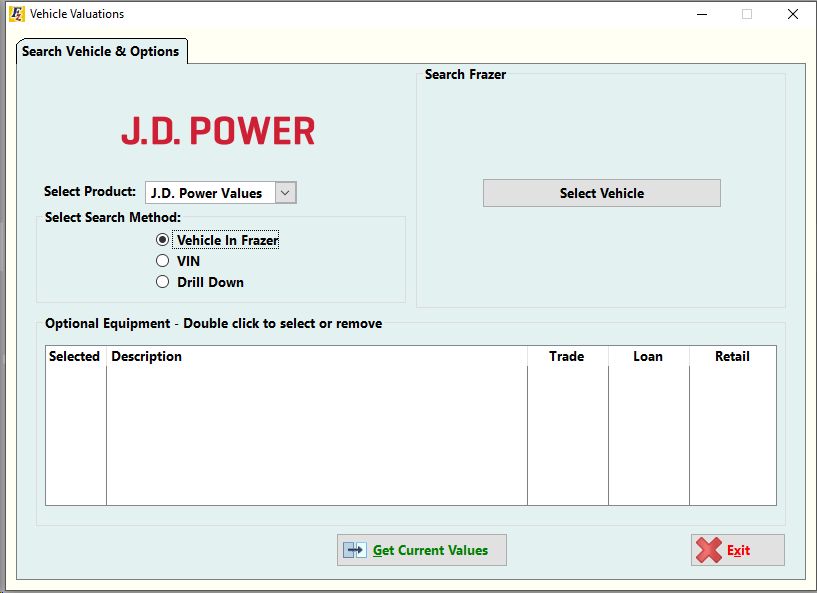Click the Loan column header
The image size is (817, 593).
(x=649, y=356)
